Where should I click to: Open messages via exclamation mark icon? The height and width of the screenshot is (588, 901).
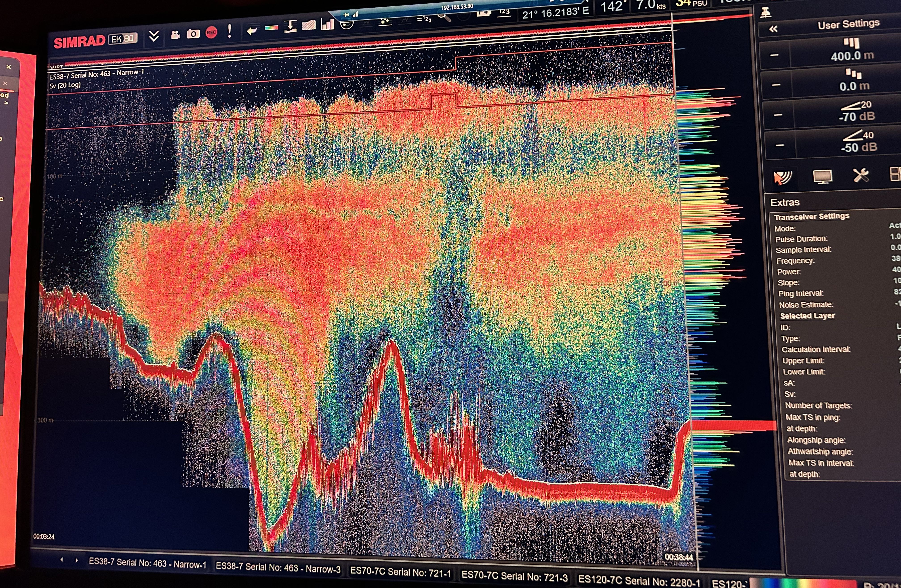[229, 31]
